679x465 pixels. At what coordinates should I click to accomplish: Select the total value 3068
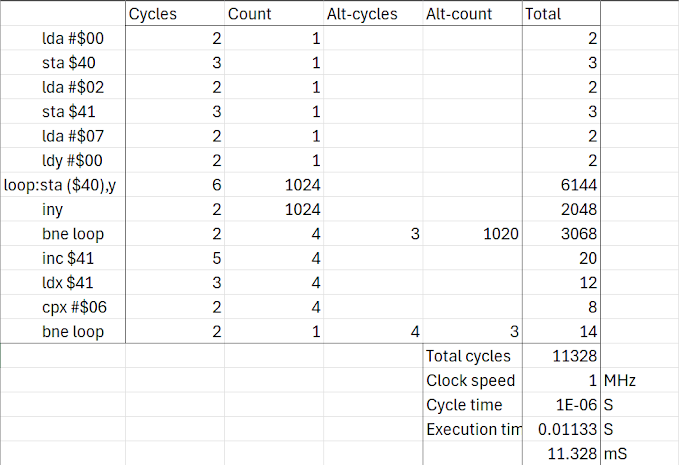pyautogui.click(x=561, y=234)
